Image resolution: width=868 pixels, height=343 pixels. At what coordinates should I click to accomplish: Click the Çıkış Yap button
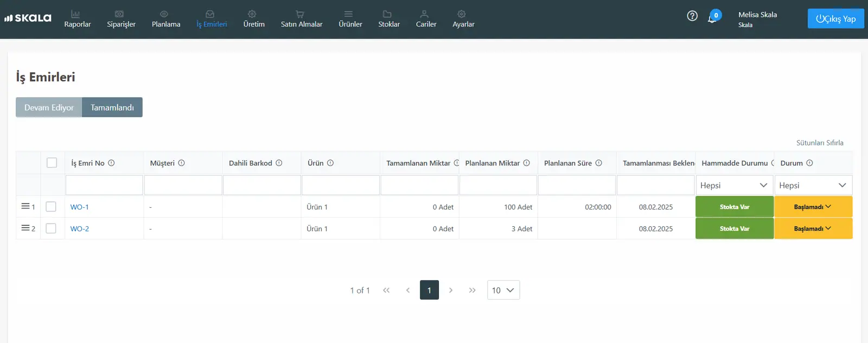(x=835, y=18)
